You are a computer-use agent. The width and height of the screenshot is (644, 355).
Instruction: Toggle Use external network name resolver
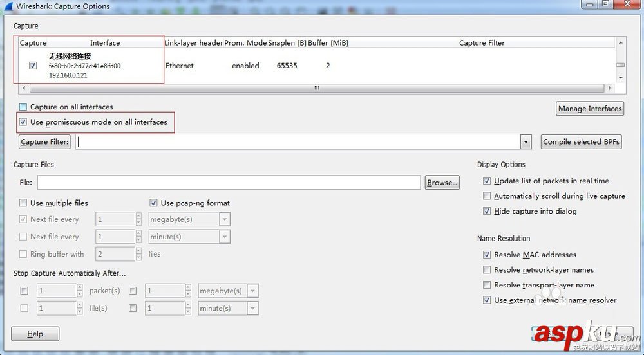(x=487, y=300)
